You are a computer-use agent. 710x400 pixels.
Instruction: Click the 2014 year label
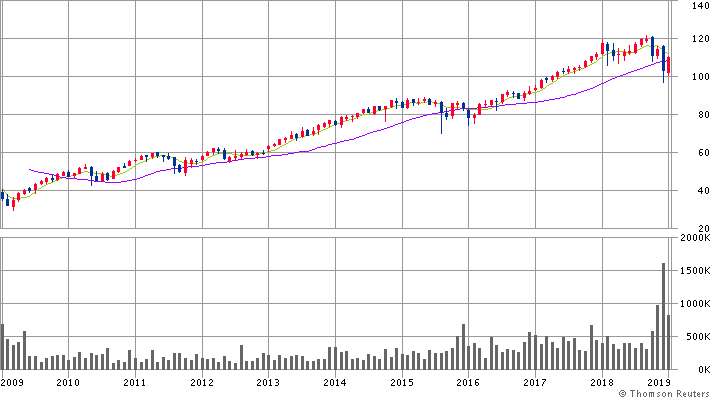coord(335,383)
